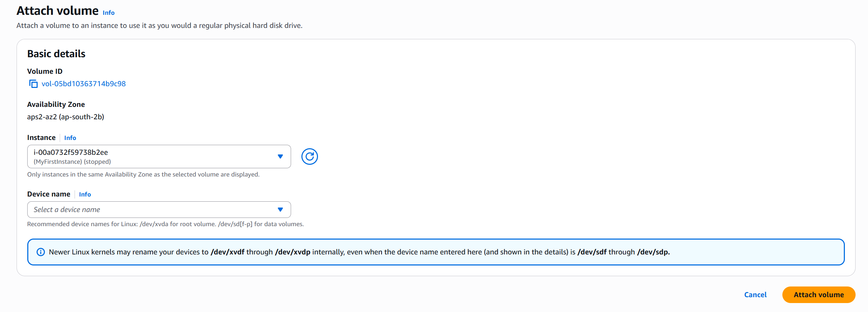This screenshot has height=312, width=868.
Task: Click the Device name dropdown arrow
Action: [280, 210]
